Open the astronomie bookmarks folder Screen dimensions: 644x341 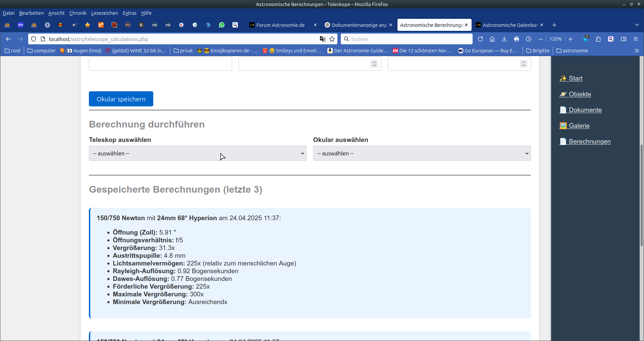coord(572,51)
